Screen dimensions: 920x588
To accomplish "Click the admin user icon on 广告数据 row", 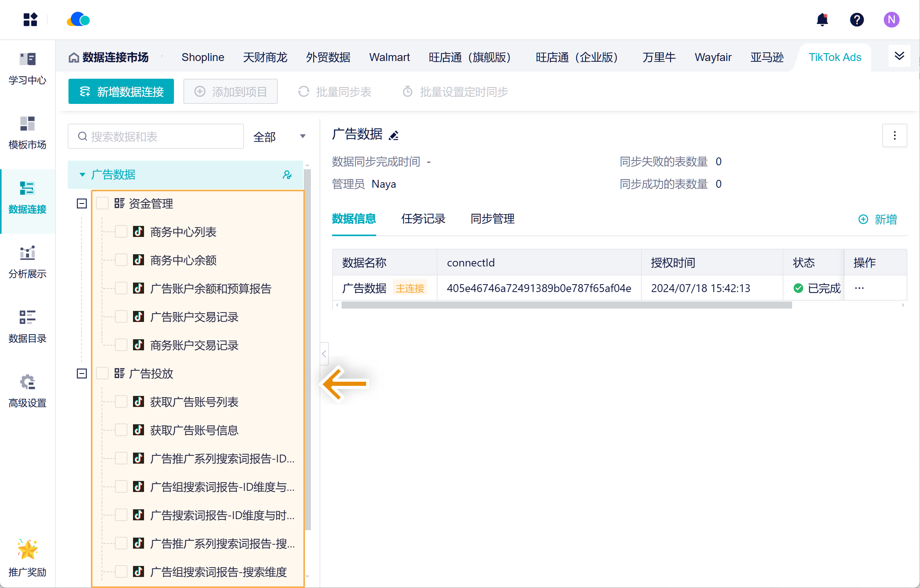I will [x=287, y=175].
